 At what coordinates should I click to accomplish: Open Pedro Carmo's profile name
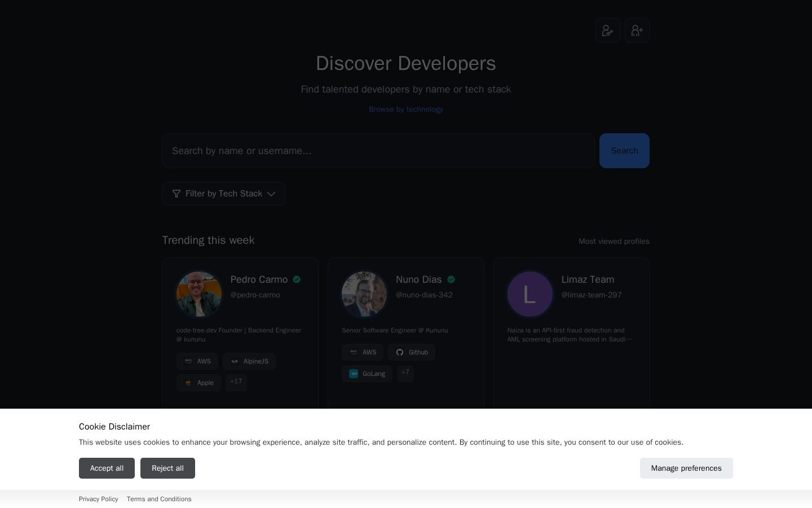point(259,279)
